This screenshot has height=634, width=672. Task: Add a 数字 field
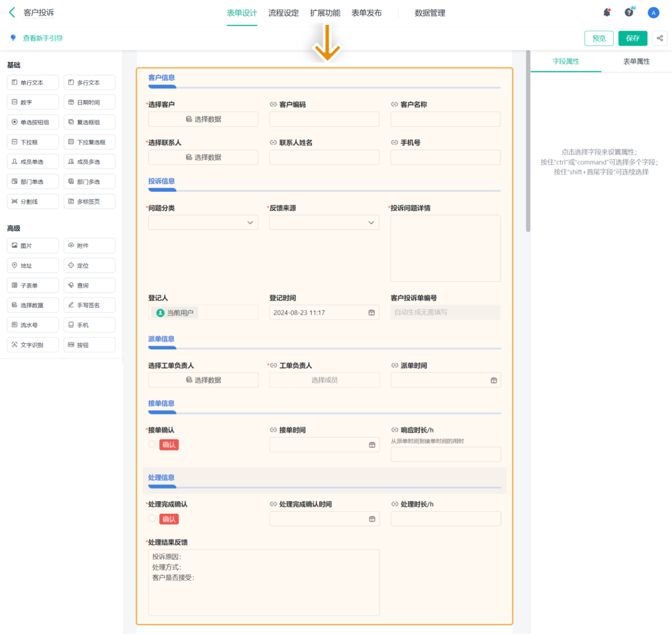pyautogui.click(x=33, y=102)
